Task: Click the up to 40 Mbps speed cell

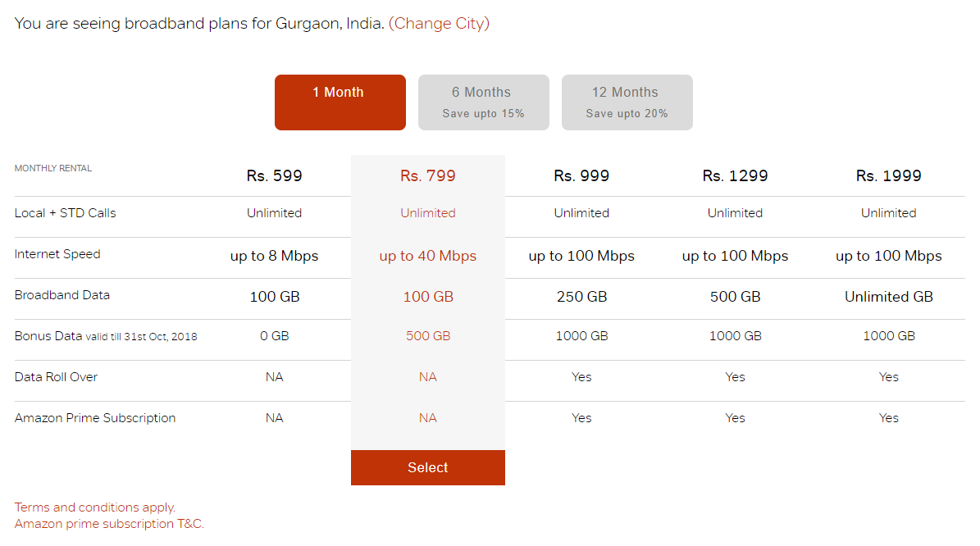Action: click(x=427, y=256)
